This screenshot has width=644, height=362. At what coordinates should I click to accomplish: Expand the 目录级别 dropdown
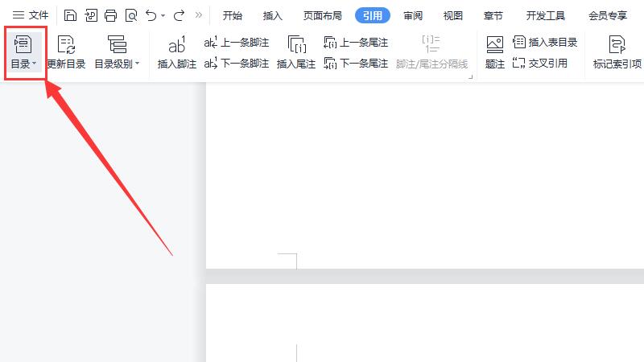coord(117,52)
